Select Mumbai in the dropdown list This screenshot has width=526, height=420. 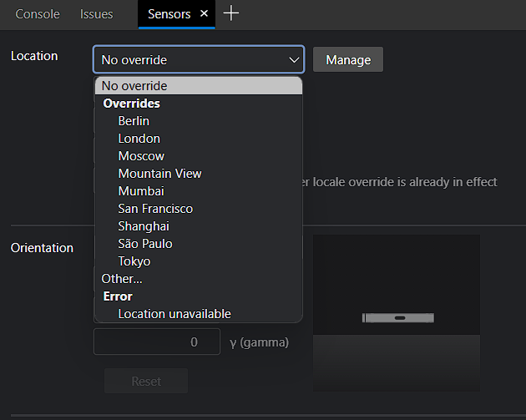141,191
